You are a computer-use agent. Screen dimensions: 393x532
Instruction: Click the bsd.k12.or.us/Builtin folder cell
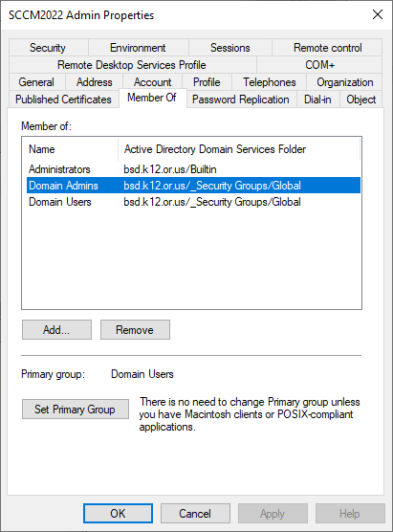(170, 169)
